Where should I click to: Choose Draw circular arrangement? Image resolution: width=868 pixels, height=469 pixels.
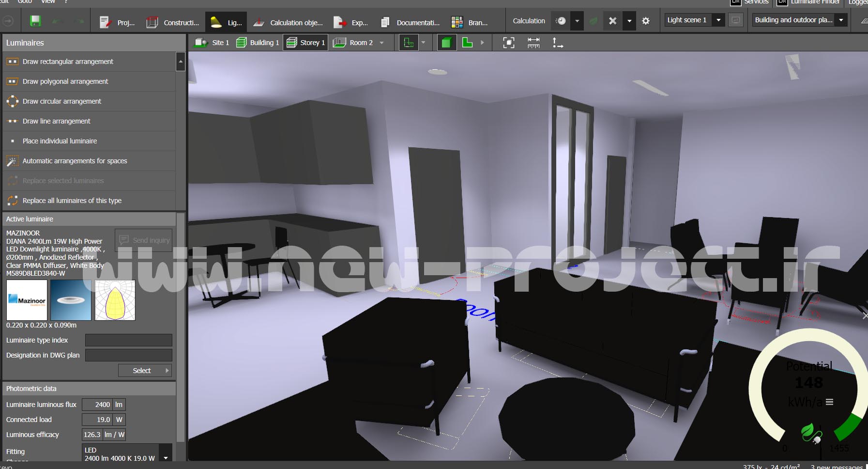tap(89, 101)
